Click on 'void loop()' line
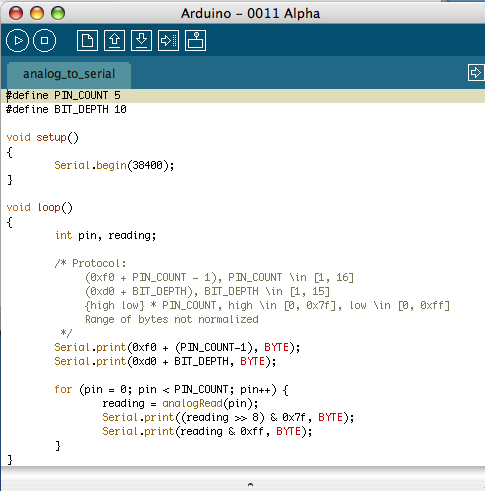485x491 pixels. pyautogui.click(x=39, y=207)
